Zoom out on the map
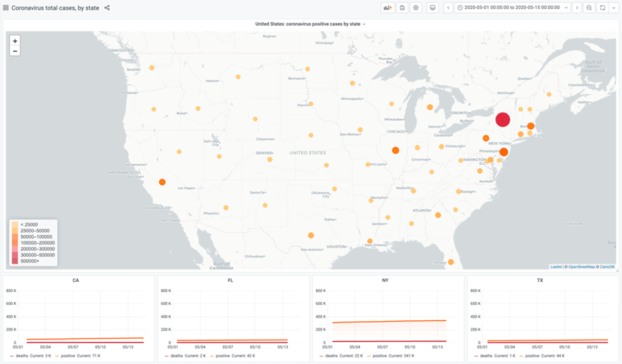The image size is (622, 364). (15, 51)
